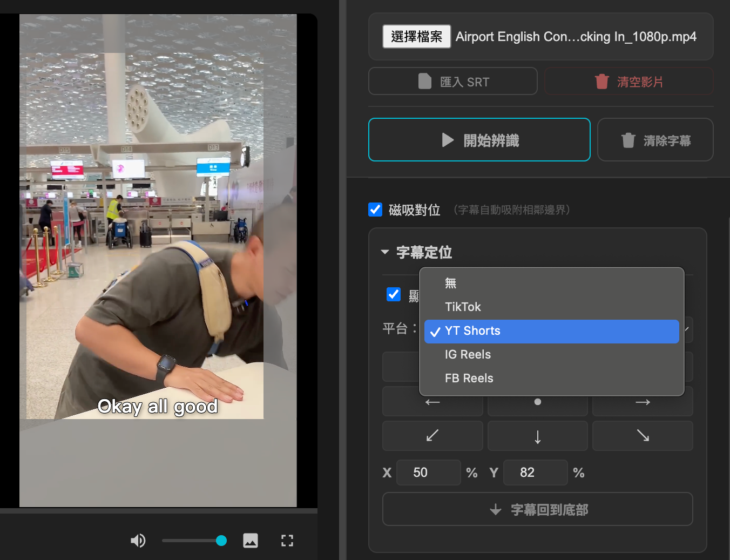Adjust the volume slider handle
The width and height of the screenshot is (730, 560).
[221, 541]
